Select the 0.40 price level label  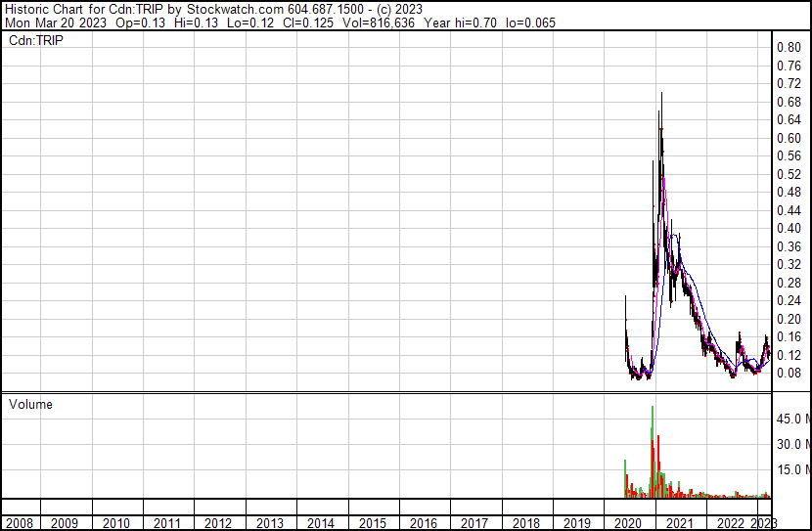[x=789, y=229]
